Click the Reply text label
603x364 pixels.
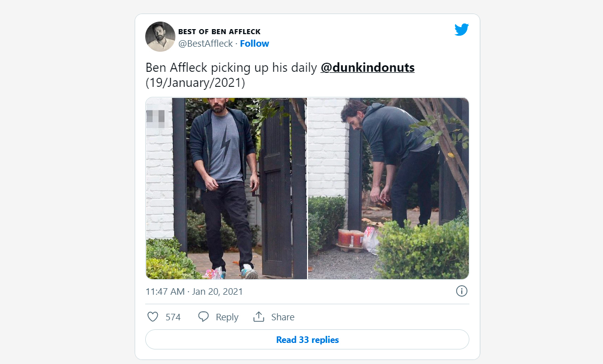tap(227, 317)
